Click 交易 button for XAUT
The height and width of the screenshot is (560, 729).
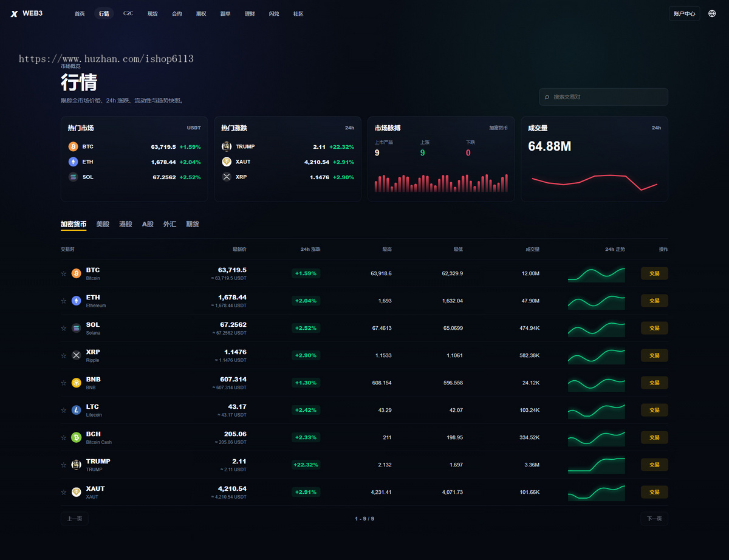pos(654,492)
